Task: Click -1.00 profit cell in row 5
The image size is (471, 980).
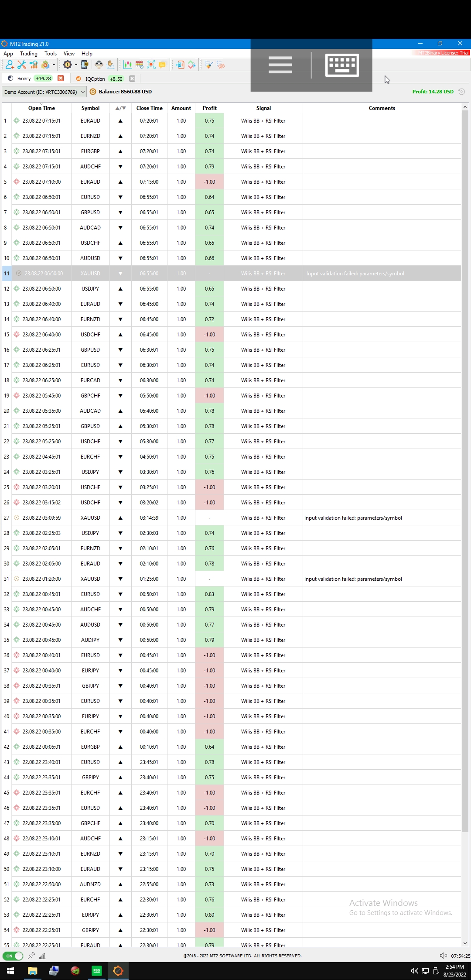Action: tap(209, 182)
